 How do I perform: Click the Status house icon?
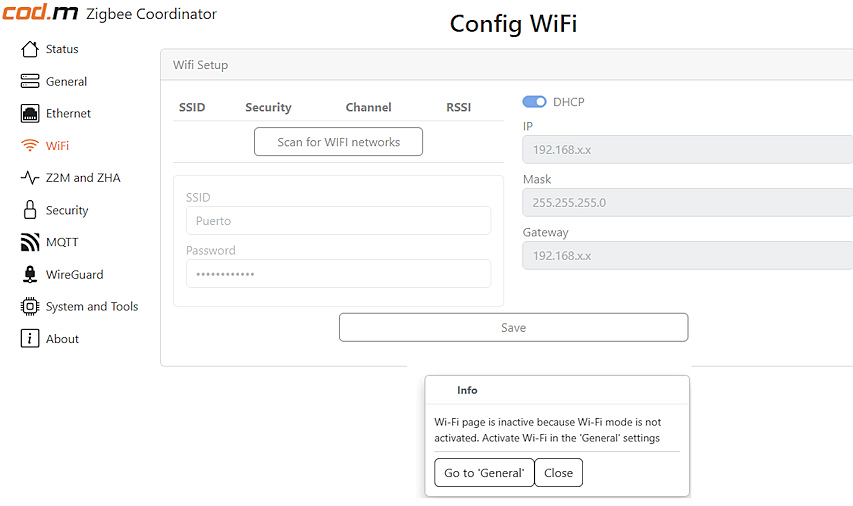tap(30, 49)
